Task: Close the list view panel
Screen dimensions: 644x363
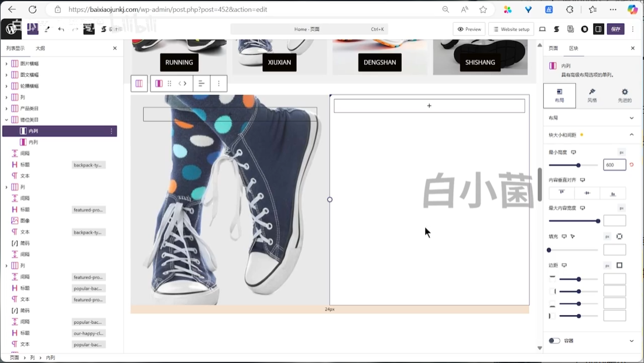Action: tap(115, 48)
